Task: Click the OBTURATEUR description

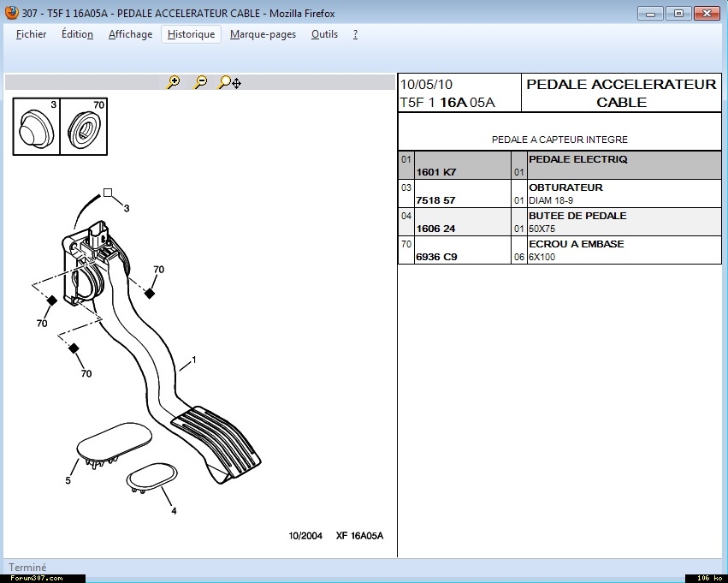Action: pos(565,187)
